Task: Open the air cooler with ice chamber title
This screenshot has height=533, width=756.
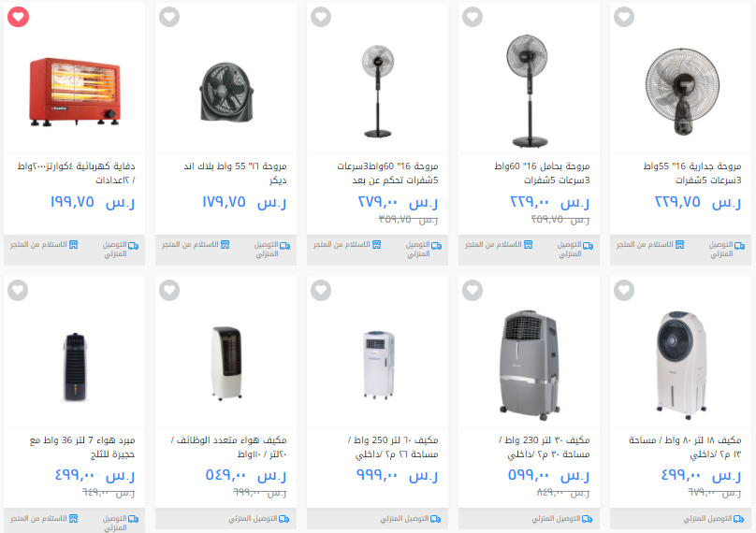Action: 82,447
